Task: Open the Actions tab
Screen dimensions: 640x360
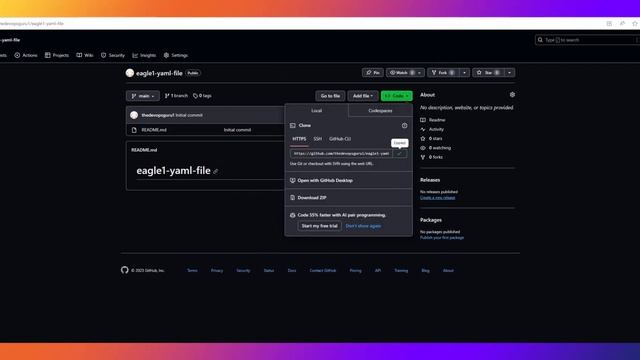Action: coord(26,55)
